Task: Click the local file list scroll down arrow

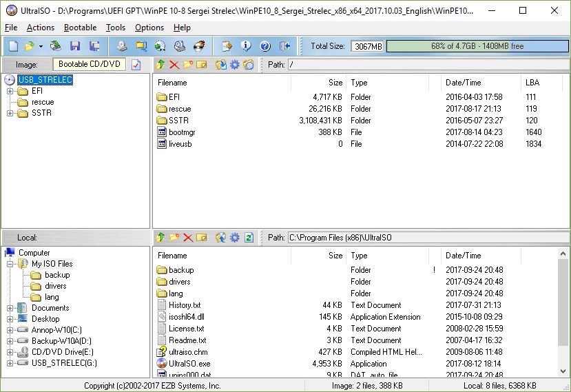Action: click(x=563, y=371)
